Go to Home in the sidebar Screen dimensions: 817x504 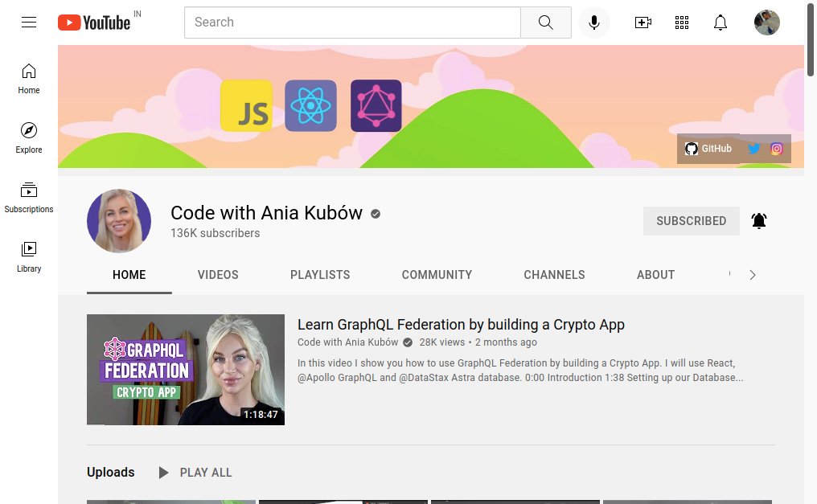click(29, 79)
